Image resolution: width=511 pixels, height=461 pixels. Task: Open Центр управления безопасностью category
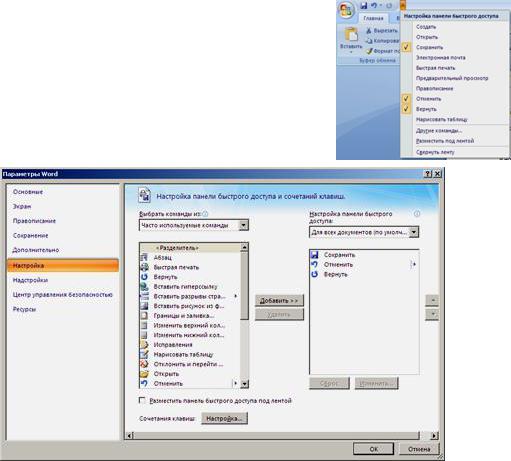tap(63, 295)
